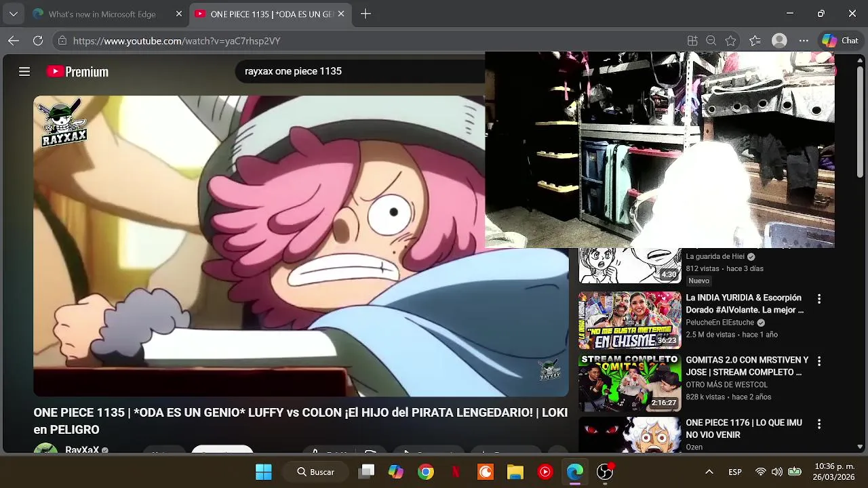
Task: Open the Favorites list icon
Action: point(755,41)
